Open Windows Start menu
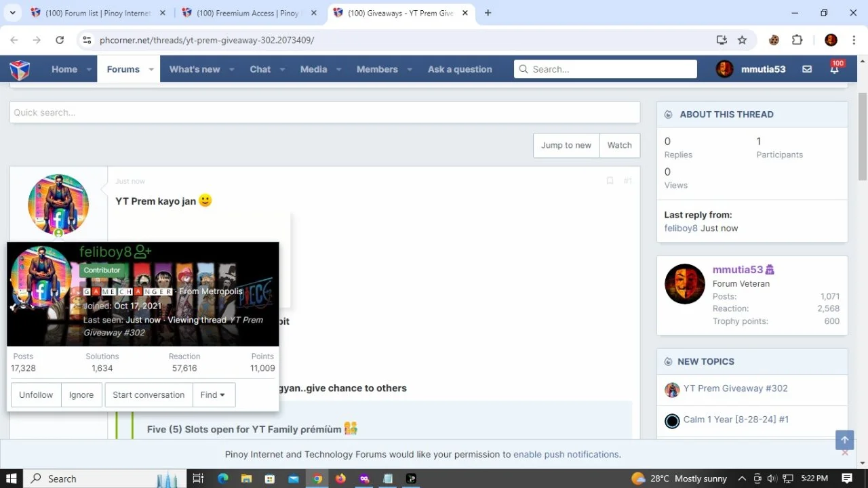Screen dimensions: 868x488 tap(12, 479)
